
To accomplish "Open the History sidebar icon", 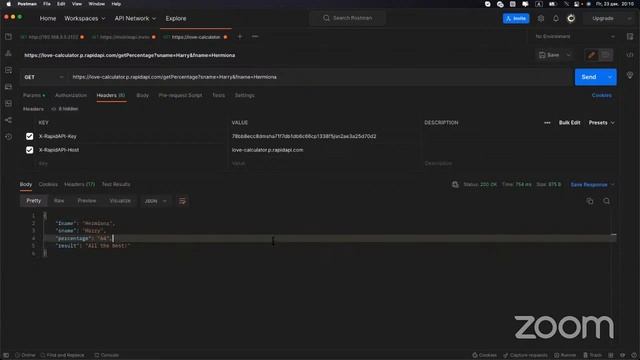I will 8,137.
